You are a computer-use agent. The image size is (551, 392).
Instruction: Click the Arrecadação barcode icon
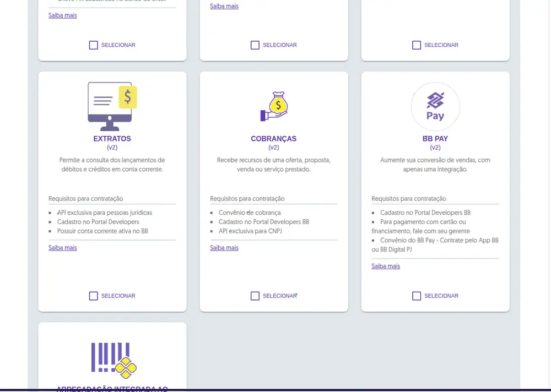[114, 361]
